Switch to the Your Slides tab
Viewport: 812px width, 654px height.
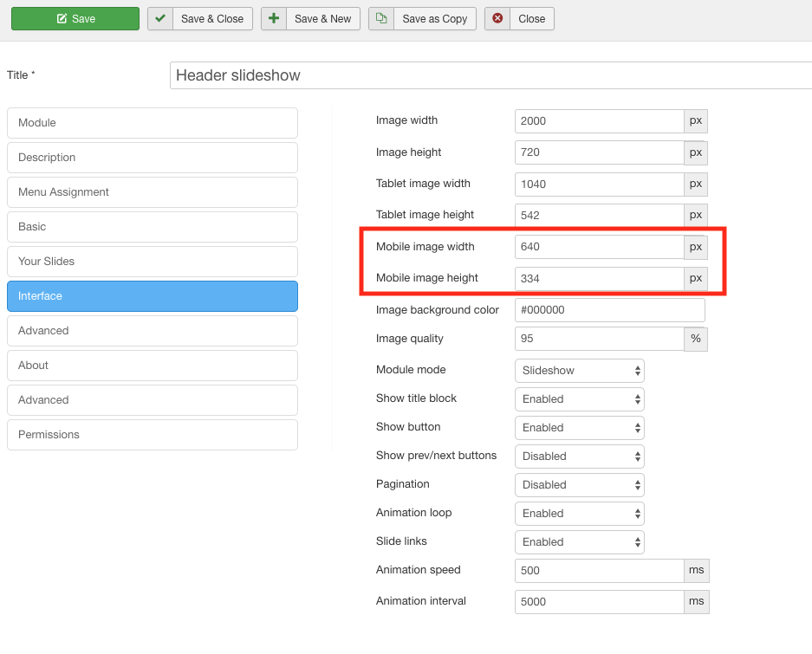coord(153,262)
